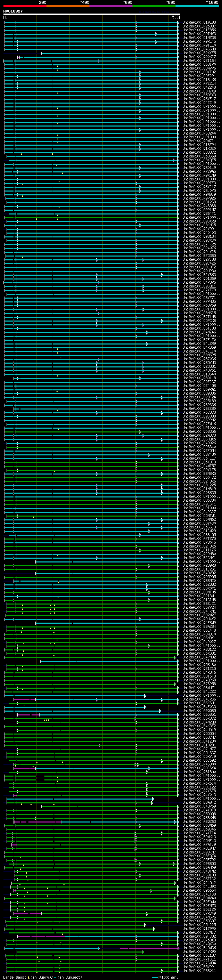Click the UniRef100_A7TSL1 label
Screen dimensions: 222x980
pos(199,959)
